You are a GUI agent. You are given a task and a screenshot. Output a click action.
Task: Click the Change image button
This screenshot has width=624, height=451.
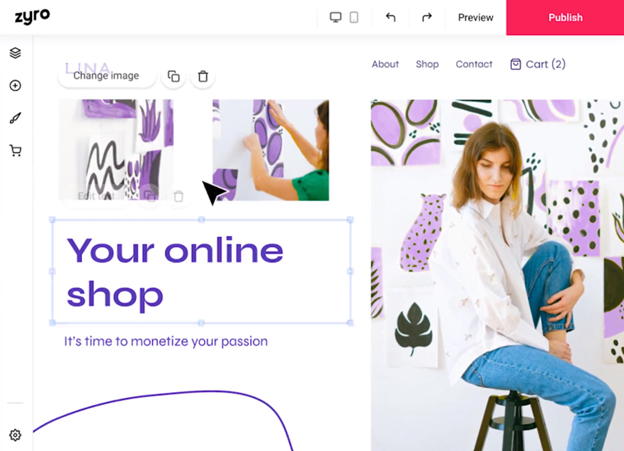106,76
